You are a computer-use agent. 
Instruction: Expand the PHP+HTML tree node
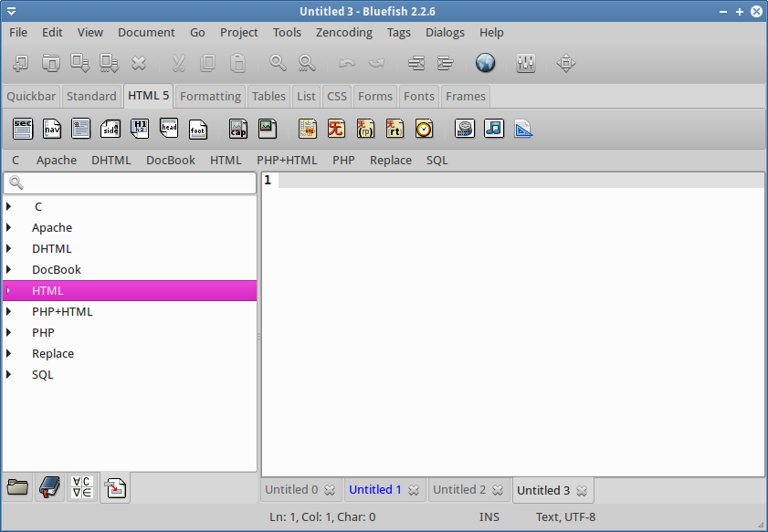click(9, 312)
